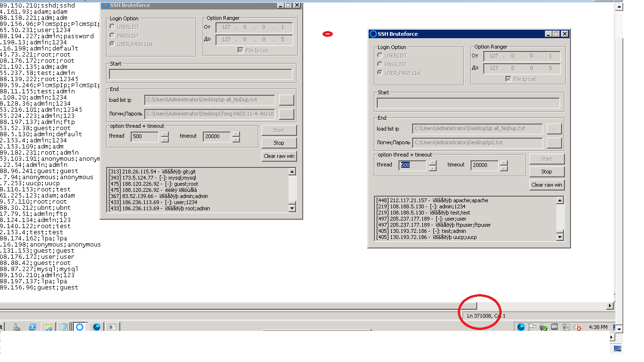
Task: Click the Tong PASS file path field
Action: pyautogui.click(x=210, y=114)
